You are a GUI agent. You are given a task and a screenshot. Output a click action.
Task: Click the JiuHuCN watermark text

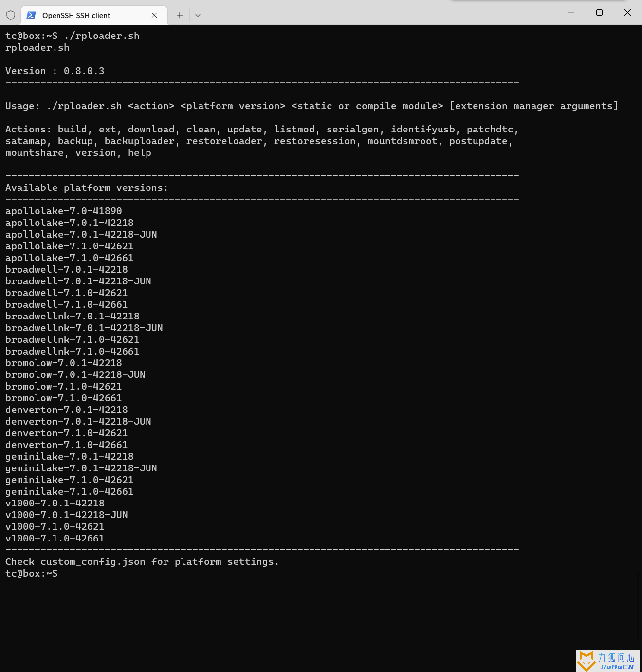(x=617, y=667)
